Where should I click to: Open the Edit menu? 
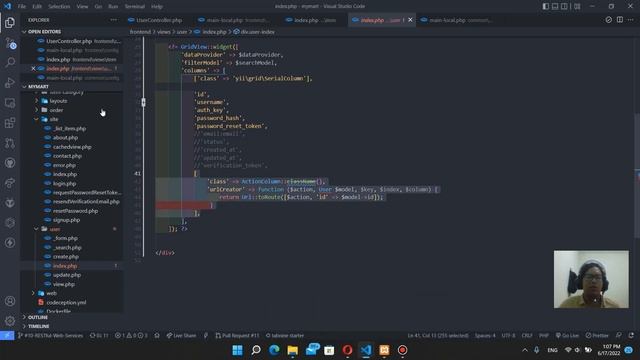click(37, 7)
